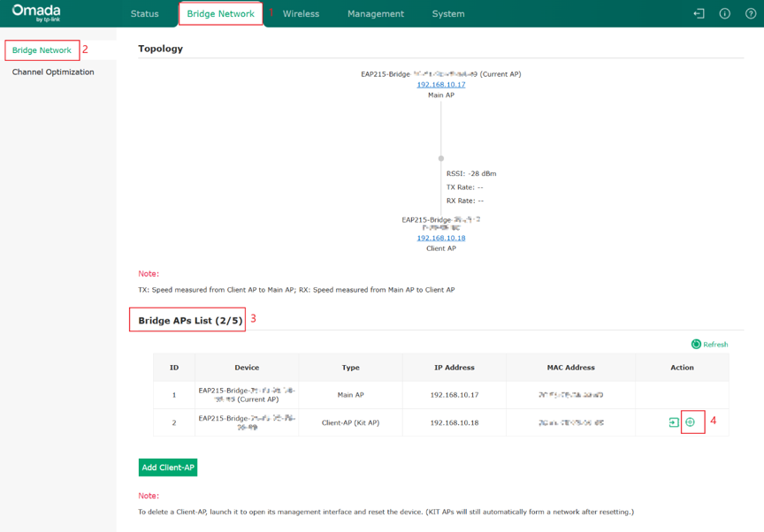Select the Client-AP (Kit AP) type cell
The height and width of the screenshot is (532, 764).
click(351, 422)
